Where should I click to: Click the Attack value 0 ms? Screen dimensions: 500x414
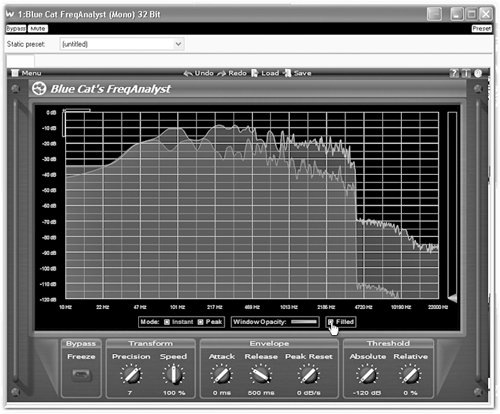tap(222, 393)
